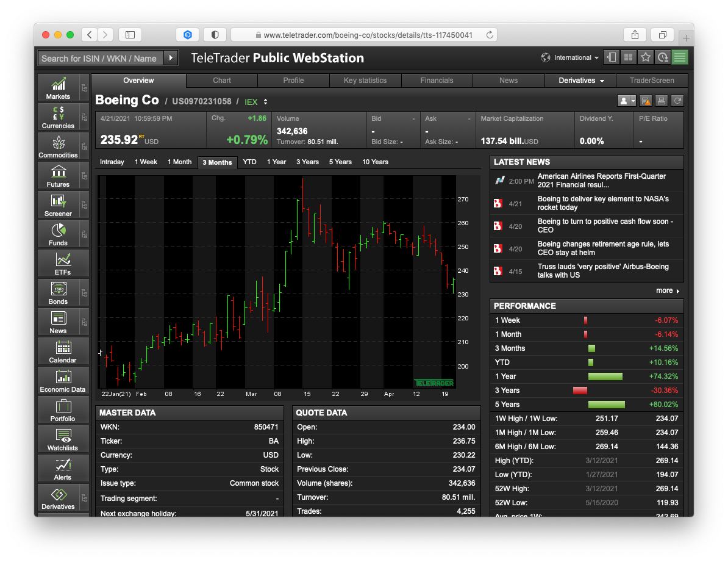Open the Alerts sidebar section
728x562 pixels.
(63, 469)
